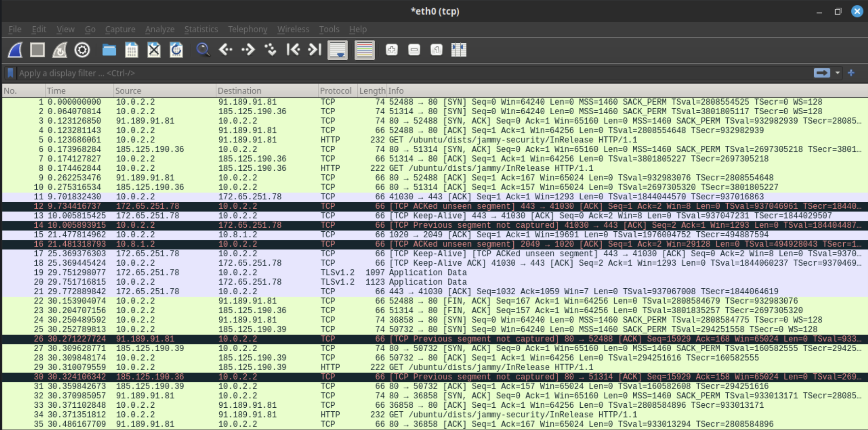The width and height of the screenshot is (868, 430).
Task: Reload the current capture file
Action: coord(177,50)
